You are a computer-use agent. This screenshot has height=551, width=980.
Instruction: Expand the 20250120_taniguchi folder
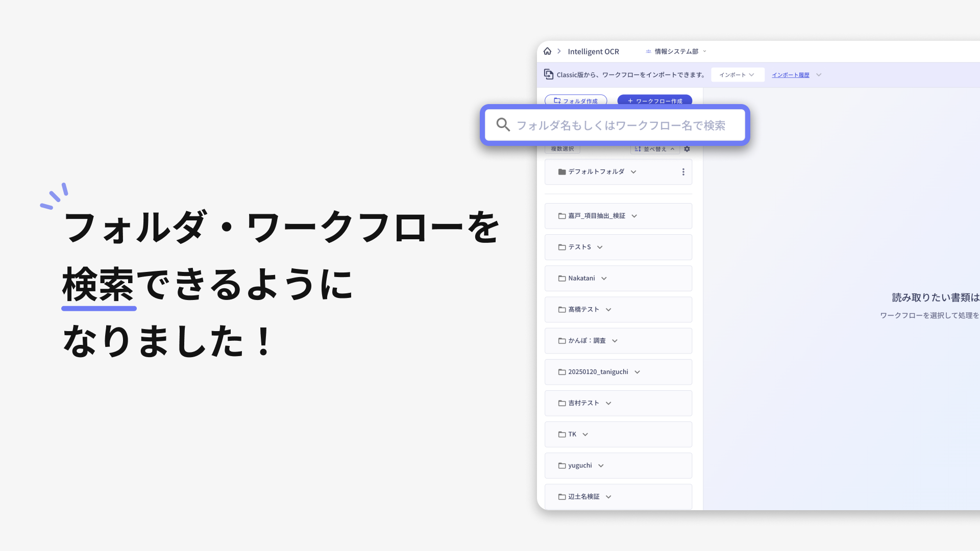coord(637,372)
